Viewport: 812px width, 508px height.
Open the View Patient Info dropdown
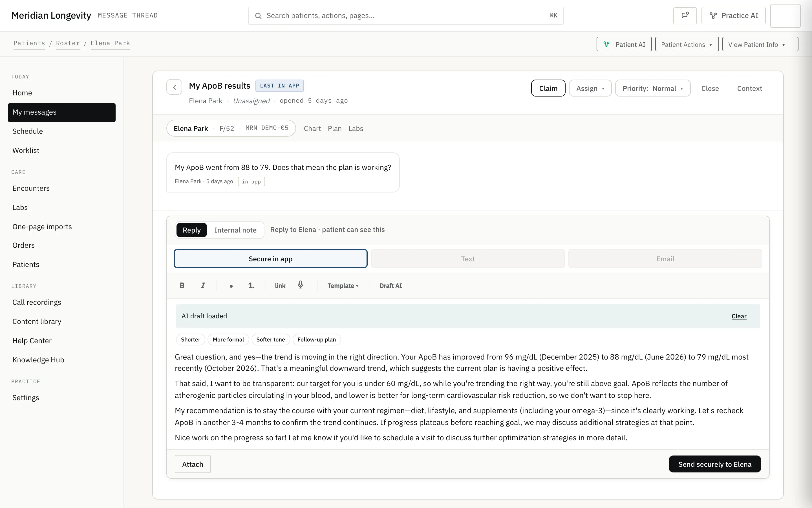point(760,44)
